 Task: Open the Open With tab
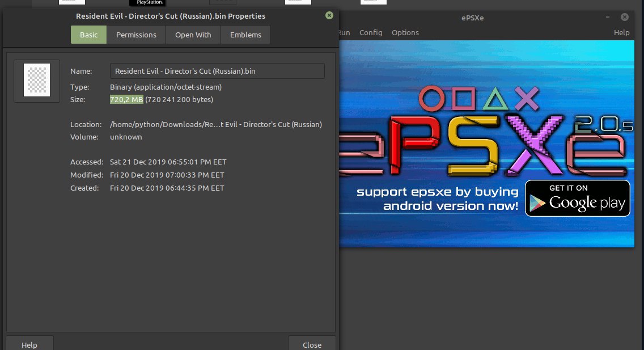(193, 35)
